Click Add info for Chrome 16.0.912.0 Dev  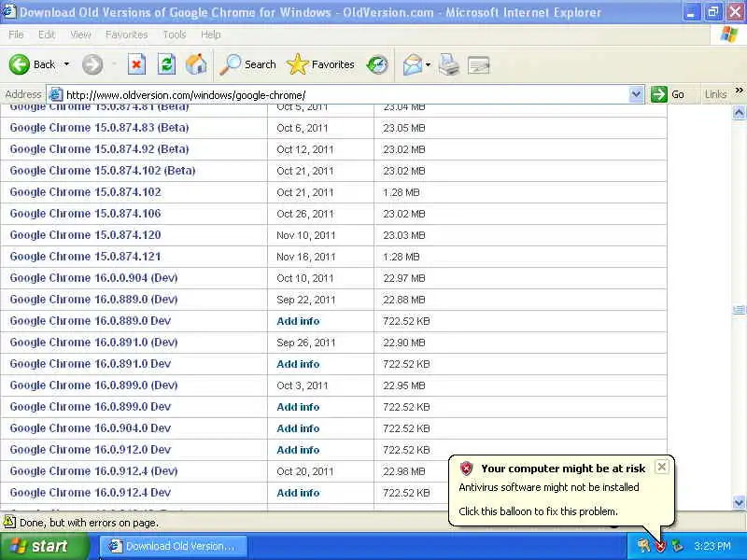298,450
